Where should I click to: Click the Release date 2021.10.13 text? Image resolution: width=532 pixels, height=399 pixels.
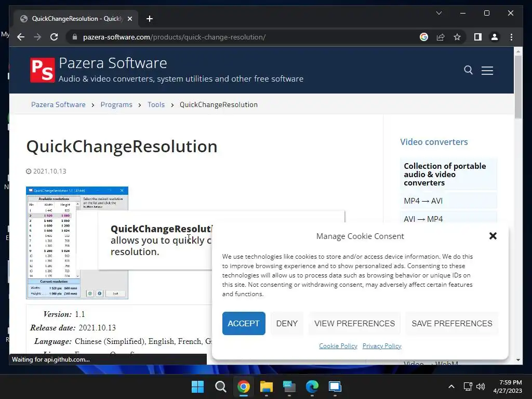tap(73, 328)
